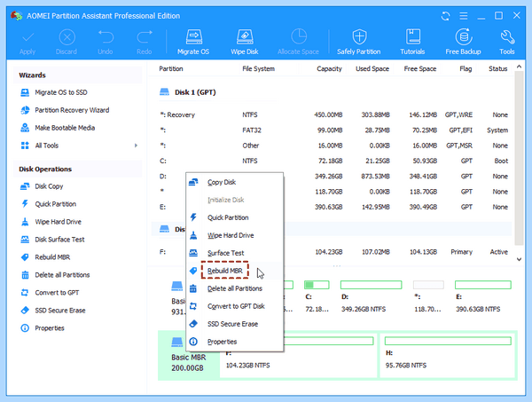Select the C: NTFS partition row
532x402 pixels.
333,161
